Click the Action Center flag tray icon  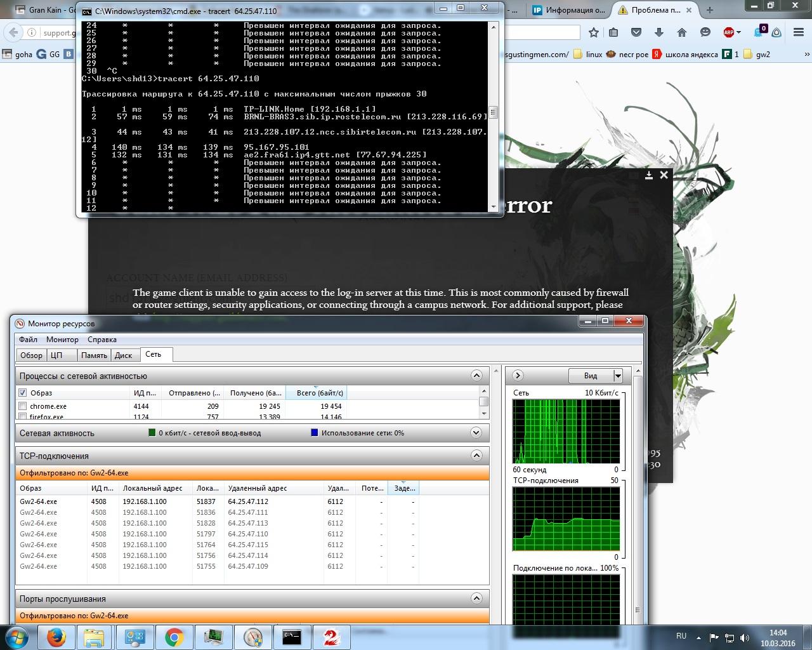point(714,637)
